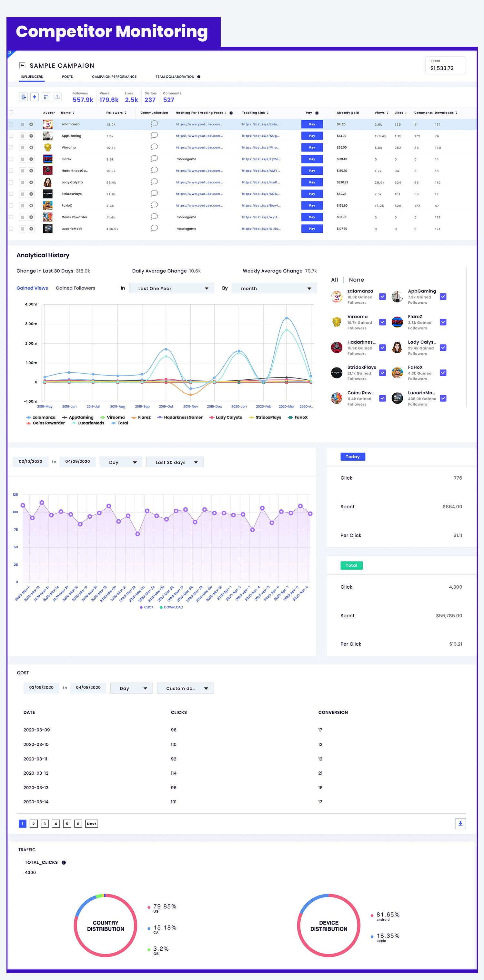This screenshot has width=484, height=980.
Task: Uncheck zalamanza in chart legend panel
Action: point(382,297)
